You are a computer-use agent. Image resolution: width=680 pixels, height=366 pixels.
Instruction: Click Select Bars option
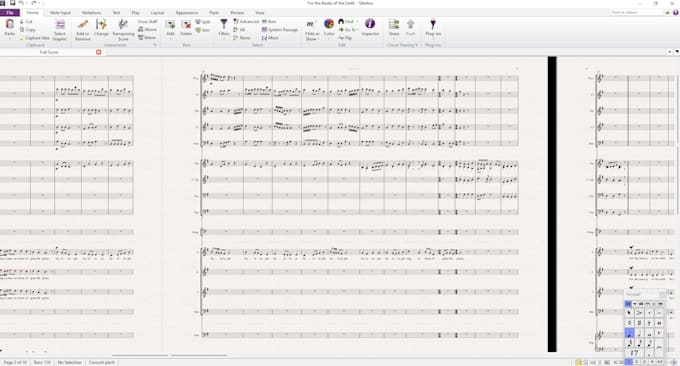[269, 21]
